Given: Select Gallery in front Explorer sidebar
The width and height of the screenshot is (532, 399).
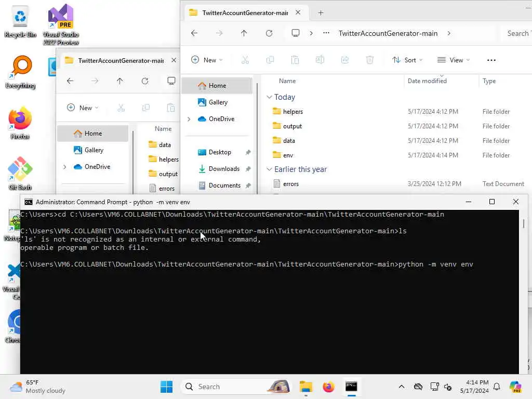Looking at the screenshot, I should pos(217,102).
